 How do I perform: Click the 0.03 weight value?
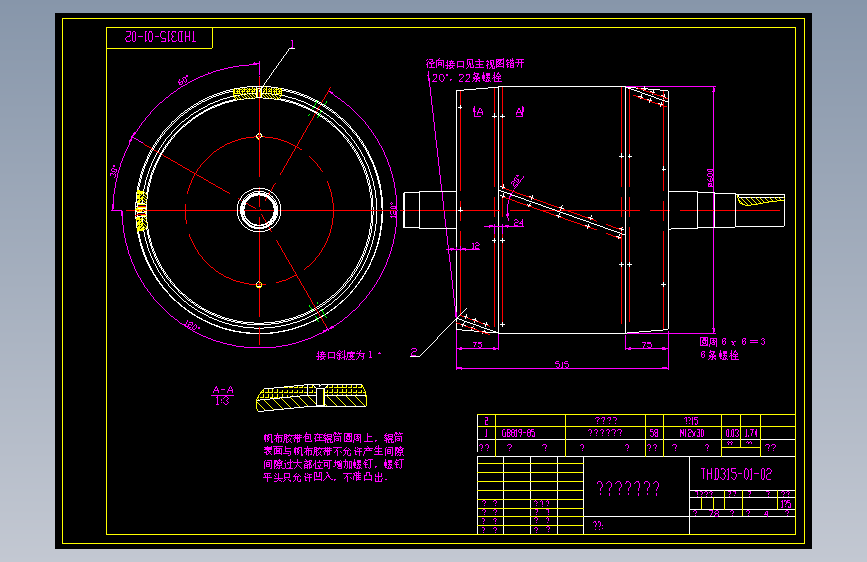tap(732, 433)
